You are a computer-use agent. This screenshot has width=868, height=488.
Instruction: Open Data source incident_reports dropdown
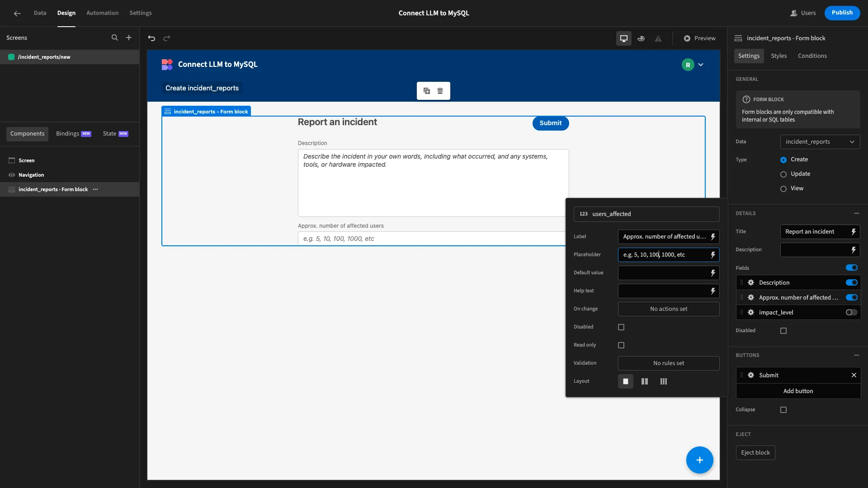[x=820, y=142]
